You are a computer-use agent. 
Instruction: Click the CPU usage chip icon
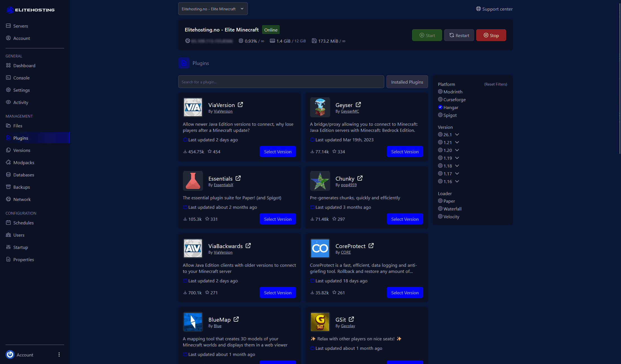pyautogui.click(x=241, y=41)
